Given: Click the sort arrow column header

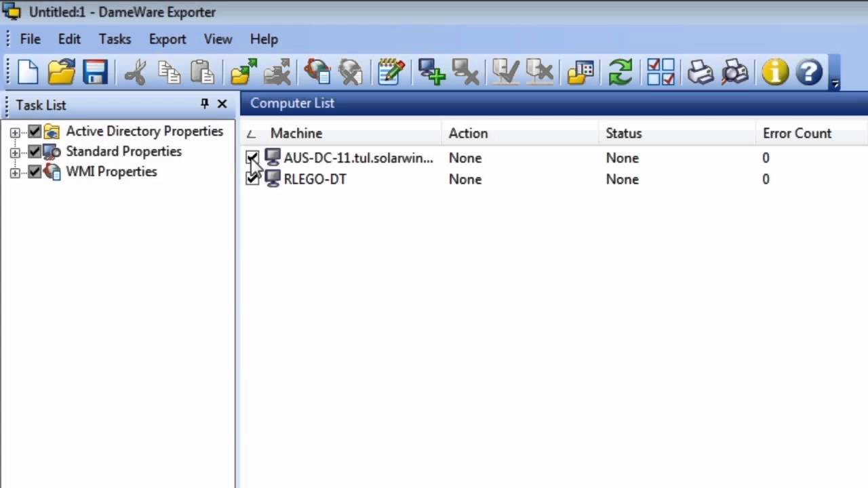Looking at the screenshot, I should point(252,134).
